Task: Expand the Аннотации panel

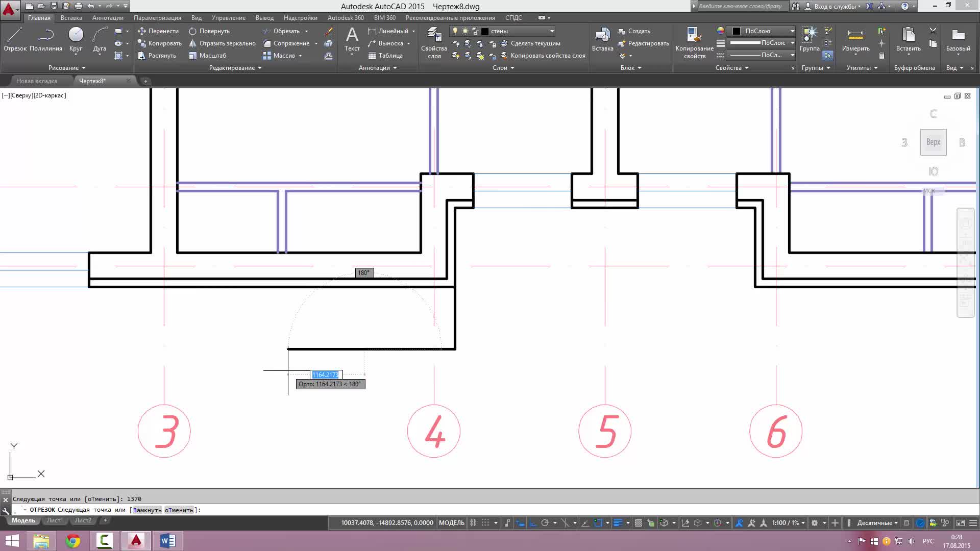Action: coord(378,68)
